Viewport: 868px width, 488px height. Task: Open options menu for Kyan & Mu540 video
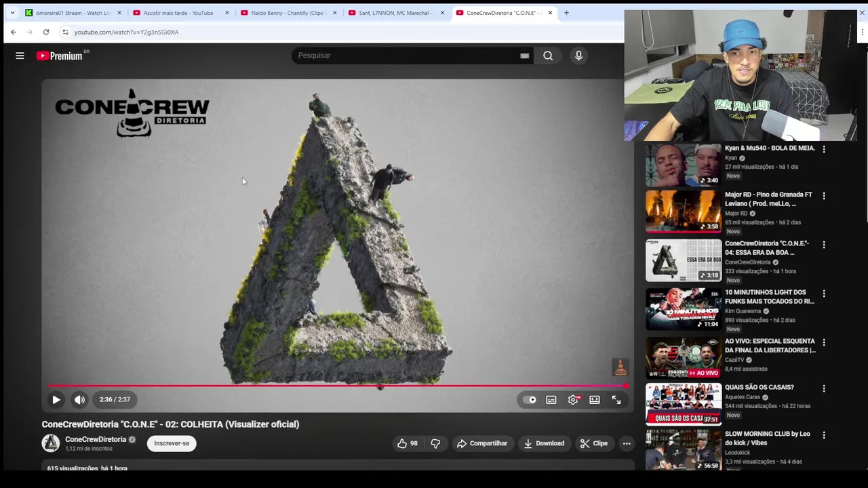pos(824,149)
